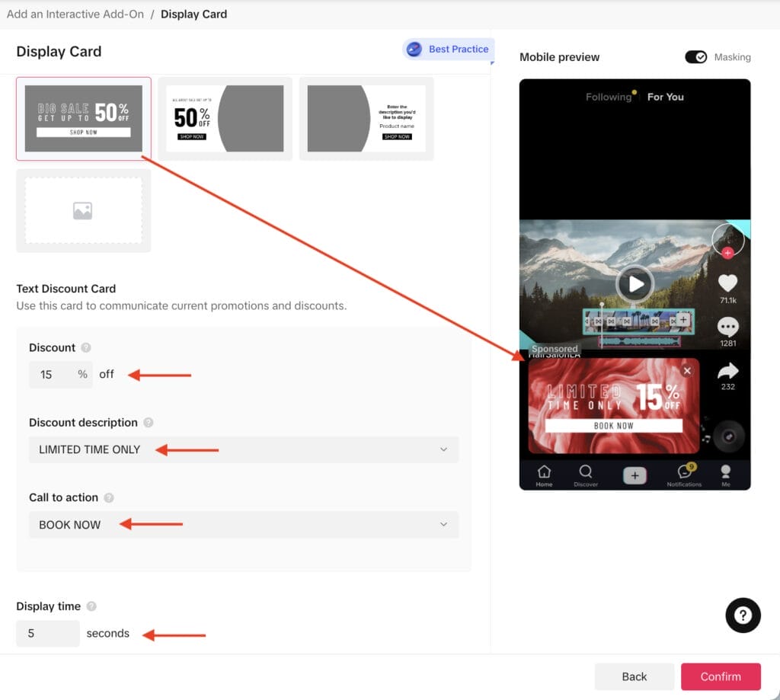Switch to the For You tab
Screen dimensions: 780x700
click(665, 97)
